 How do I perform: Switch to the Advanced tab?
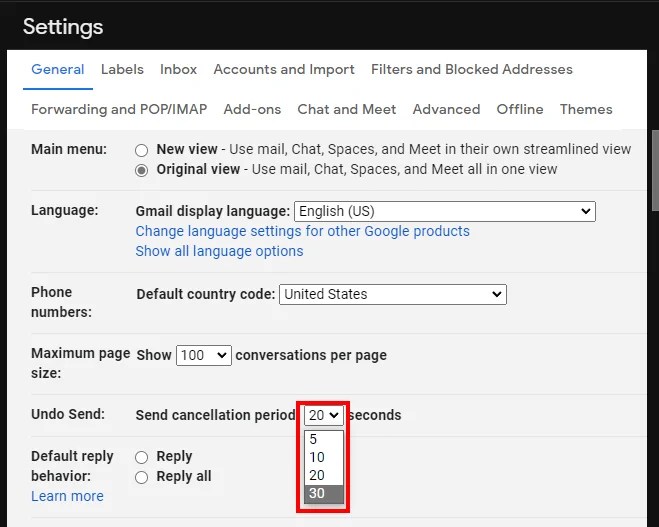pos(446,109)
